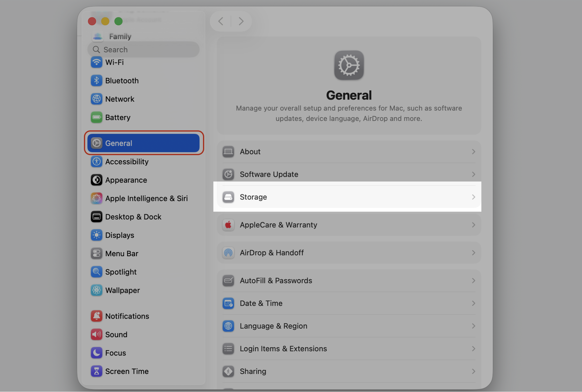Open the Storage text label

click(253, 197)
